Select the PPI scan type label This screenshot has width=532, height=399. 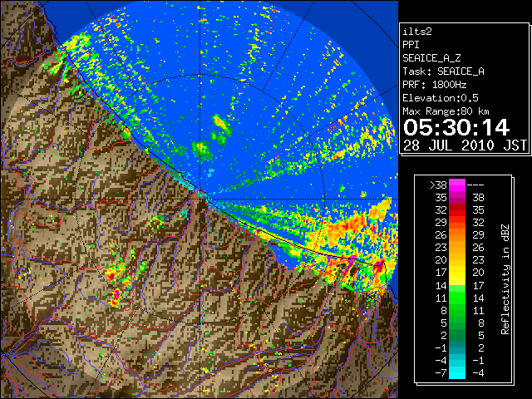click(x=411, y=45)
